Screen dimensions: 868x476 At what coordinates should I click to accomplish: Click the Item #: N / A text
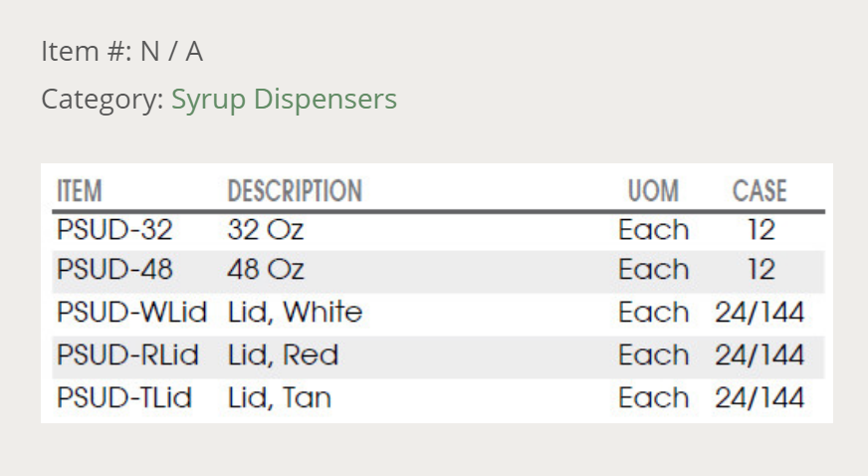(x=121, y=52)
